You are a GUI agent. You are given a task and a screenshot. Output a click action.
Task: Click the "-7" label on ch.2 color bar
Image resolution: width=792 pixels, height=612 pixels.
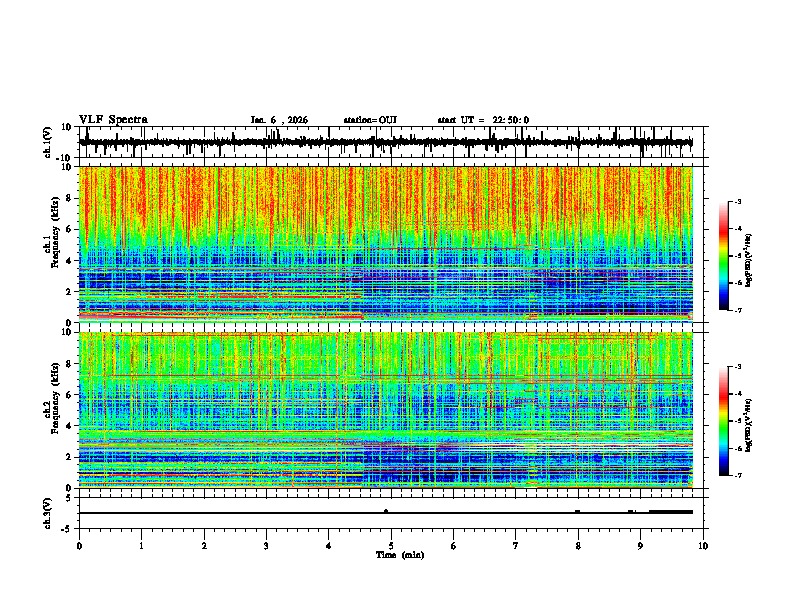737,476
